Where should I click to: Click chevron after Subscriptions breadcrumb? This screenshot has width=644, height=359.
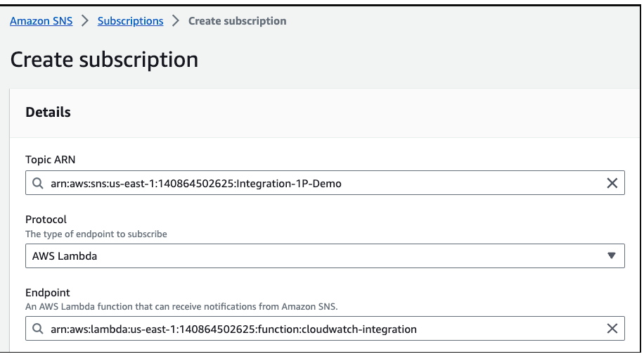coord(176,21)
